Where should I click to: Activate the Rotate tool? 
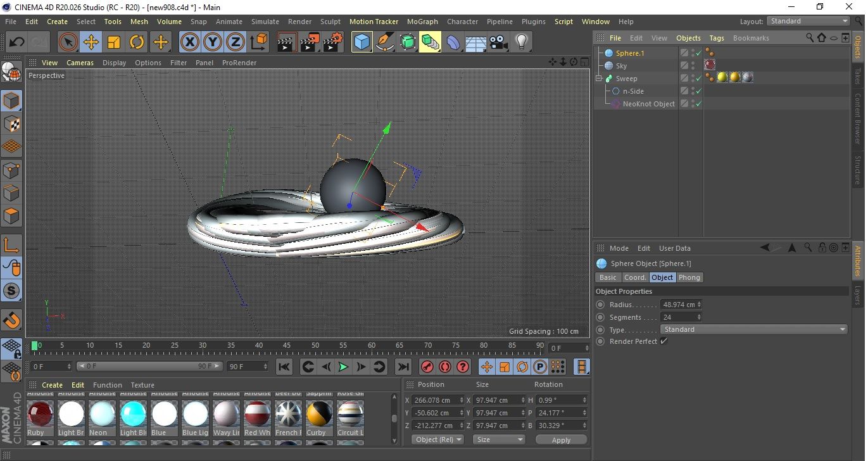click(x=137, y=42)
